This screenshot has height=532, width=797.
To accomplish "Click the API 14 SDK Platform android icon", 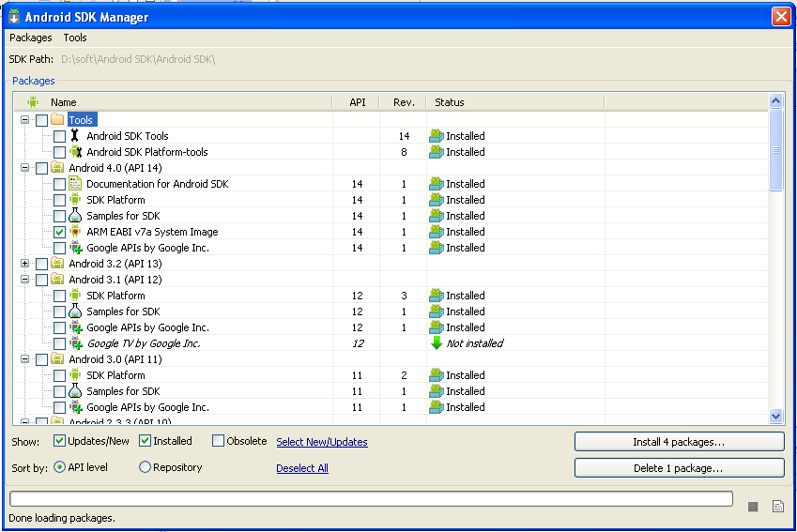I will [x=75, y=199].
